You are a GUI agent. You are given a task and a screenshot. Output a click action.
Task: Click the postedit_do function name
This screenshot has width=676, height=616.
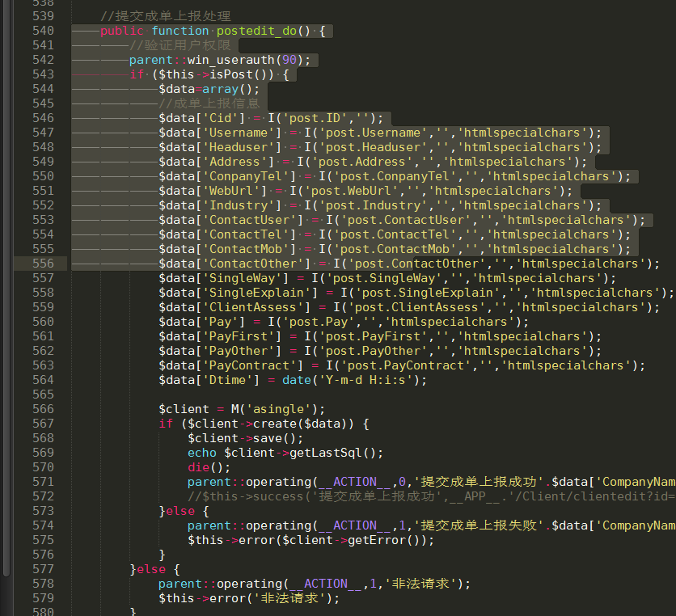tap(256, 31)
